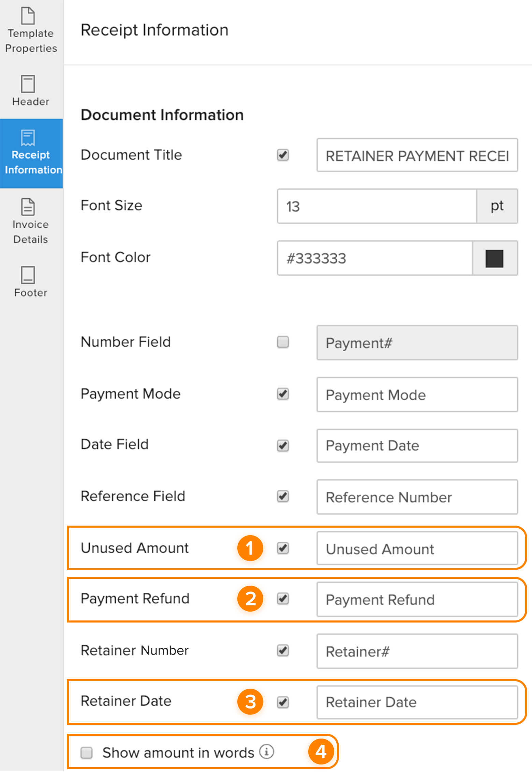This screenshot has width=532, height=772.
Task: Click the Document Title text field
Action: (417, 156)
